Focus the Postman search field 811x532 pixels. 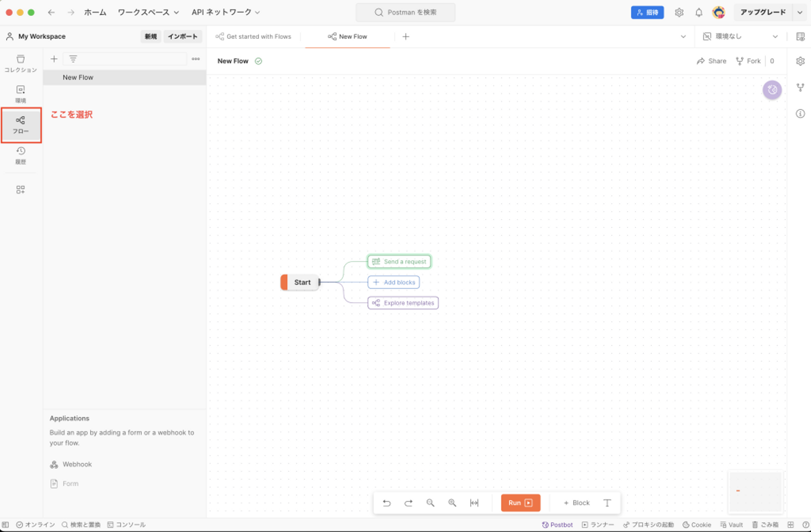405,12
